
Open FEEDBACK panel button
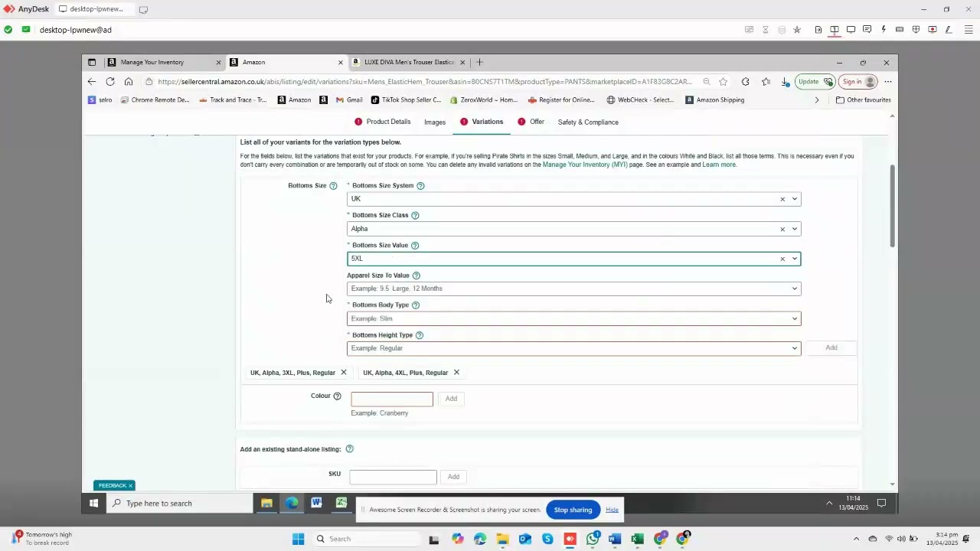click(x=115, y=486)
